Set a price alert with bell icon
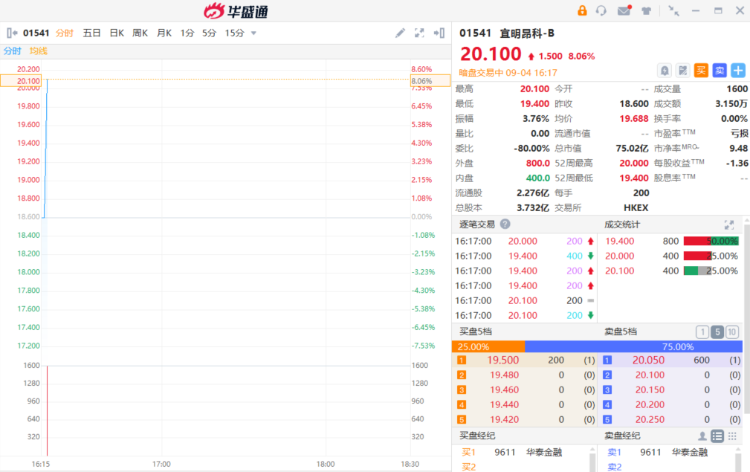Image resolution: width=750 pixels, height=472 pixels. (x=664, y=70)
